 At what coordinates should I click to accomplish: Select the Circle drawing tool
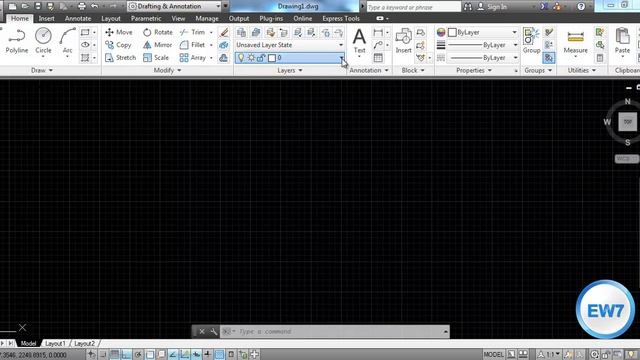click(x=43, y=41)
